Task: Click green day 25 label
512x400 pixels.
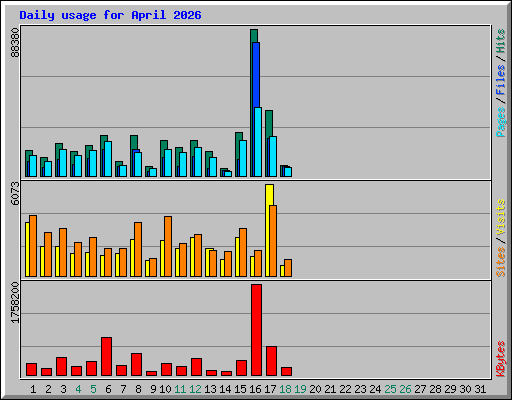Action: coord(390,389)
